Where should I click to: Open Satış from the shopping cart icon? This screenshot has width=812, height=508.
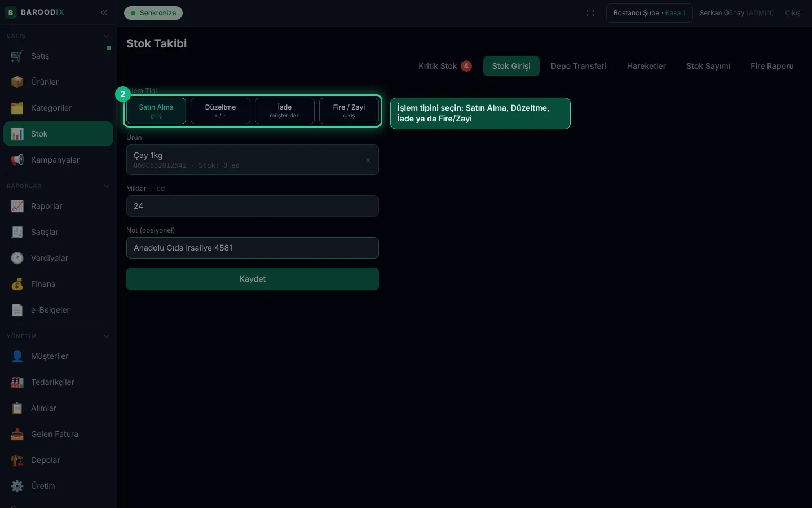tap(17, 56)
